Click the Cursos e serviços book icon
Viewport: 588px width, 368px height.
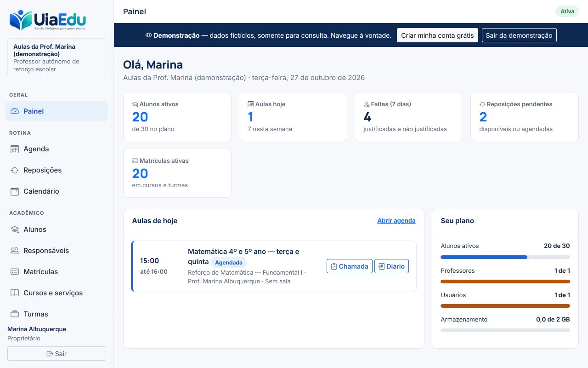click(x=15, y=293)
